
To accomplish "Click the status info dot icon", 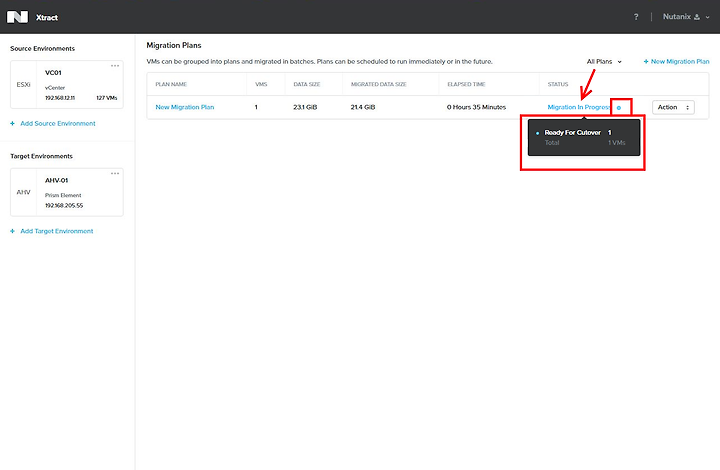I will [x=619, y=108].
